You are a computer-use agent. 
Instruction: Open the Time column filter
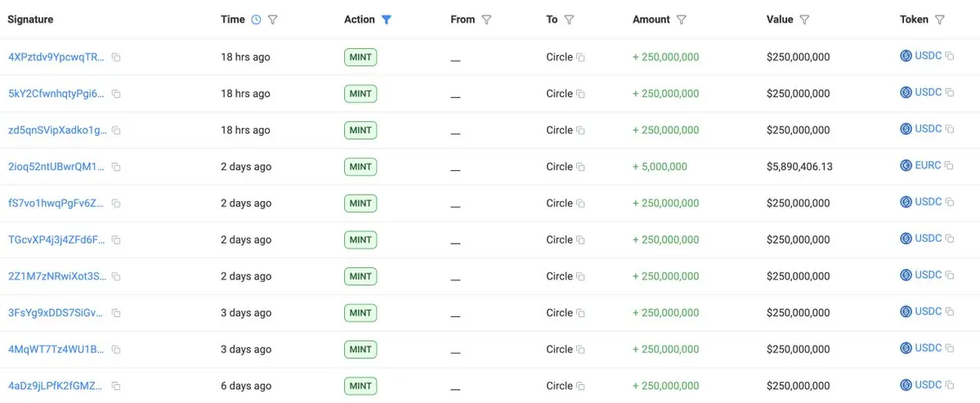[273, 20]
